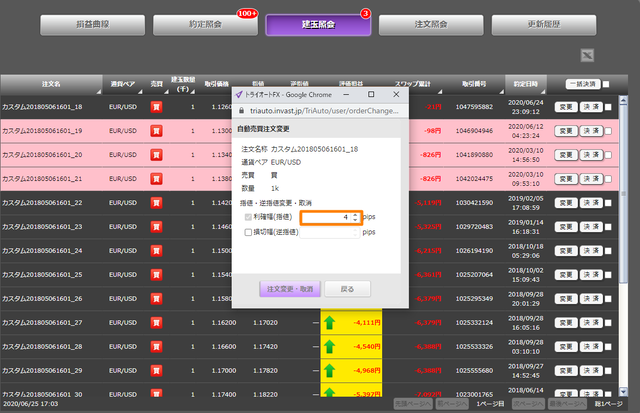640x413 pixels.
Task: Click the lock icon in popup address bar
Action: tap(241, 111)
